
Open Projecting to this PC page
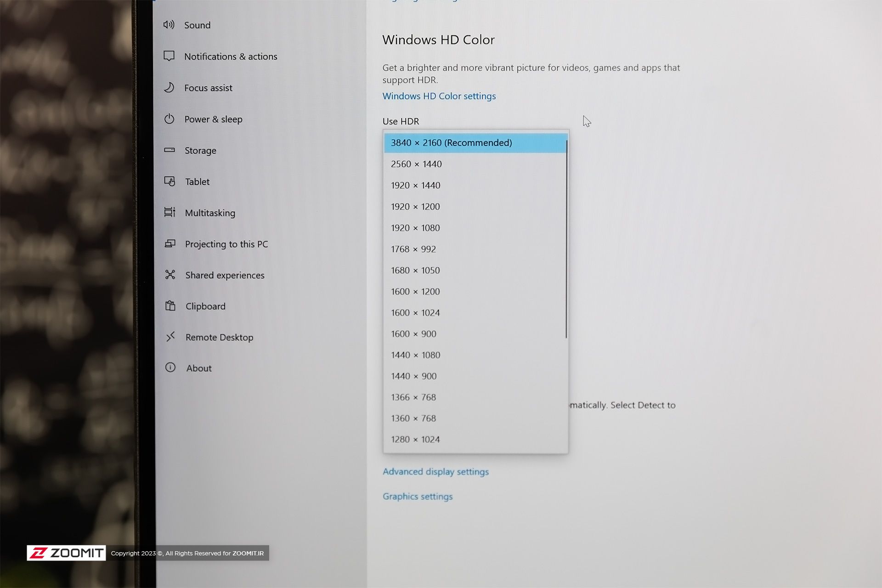[226, 244]
